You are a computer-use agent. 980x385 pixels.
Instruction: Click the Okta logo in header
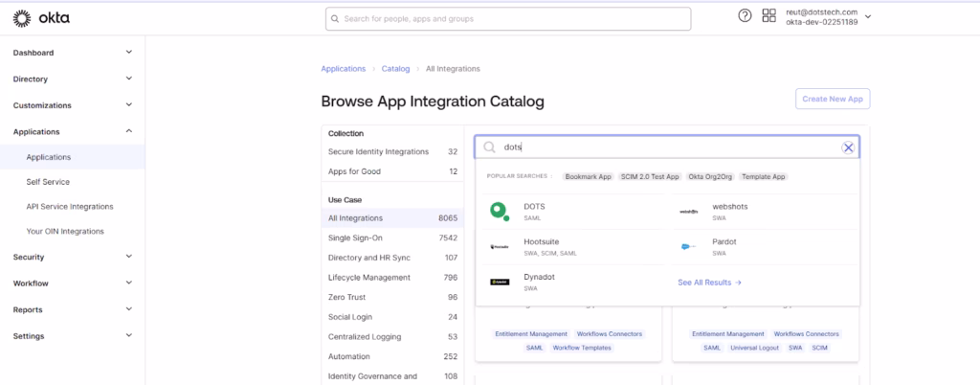point(41,18)
